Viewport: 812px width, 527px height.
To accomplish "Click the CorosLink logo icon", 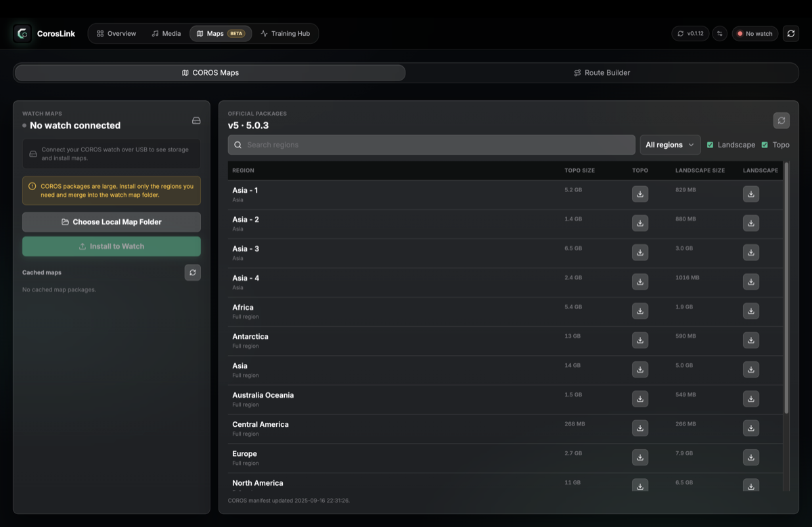I will click(x=22, y=33).
